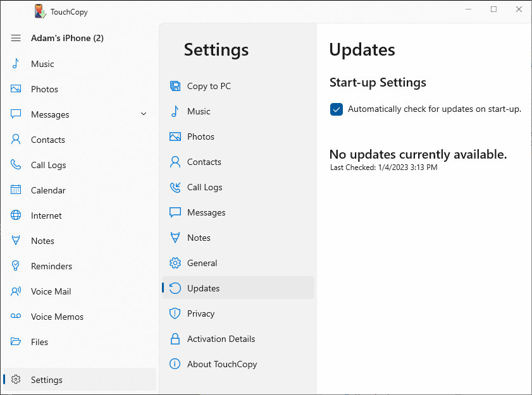Screen dimensions: 532x395
Task: Open Contacts settings page
Action: pos(238,162)
